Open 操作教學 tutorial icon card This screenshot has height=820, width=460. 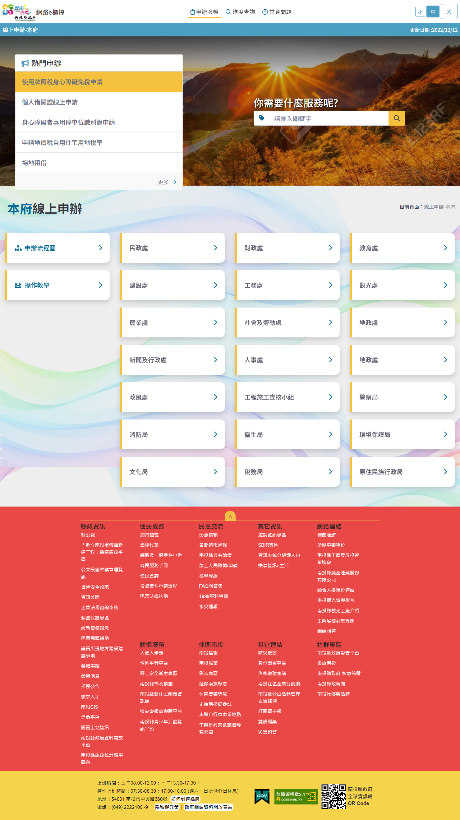click(58, 285)
